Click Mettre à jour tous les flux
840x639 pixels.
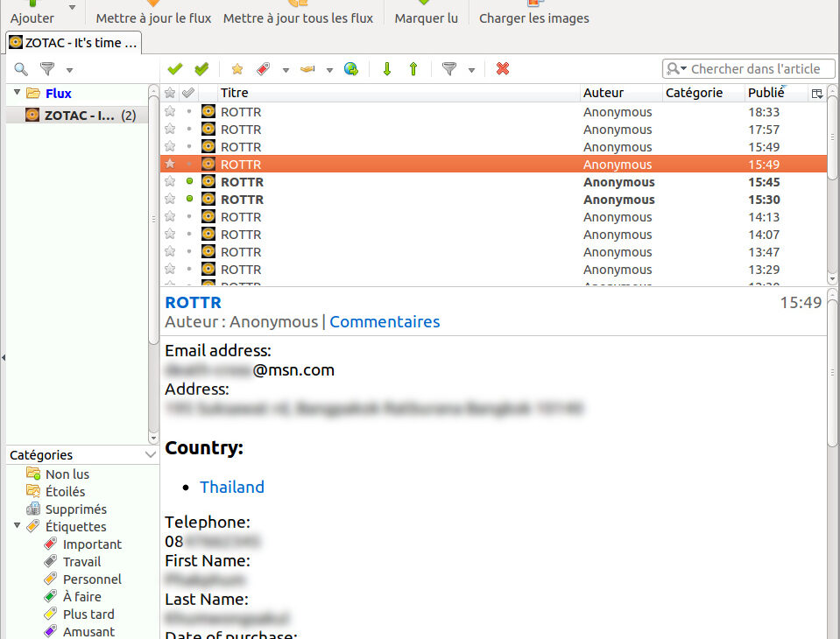(298, 18)
